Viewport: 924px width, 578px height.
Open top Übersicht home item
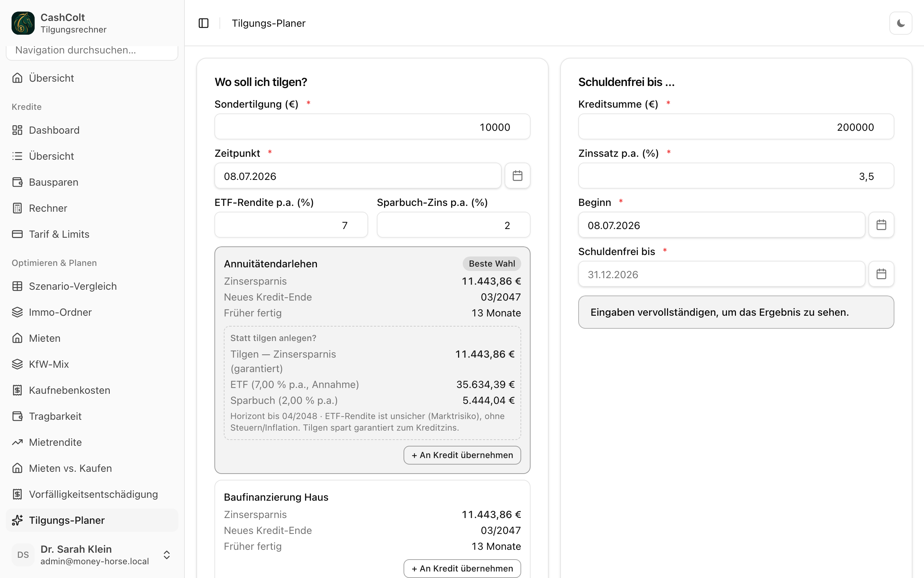92,78
